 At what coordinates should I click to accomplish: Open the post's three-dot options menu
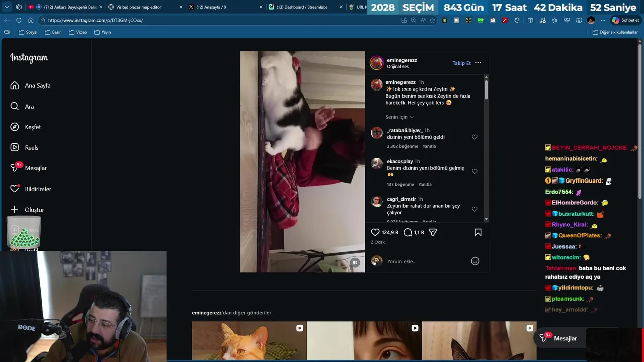(x=478, y=63)
